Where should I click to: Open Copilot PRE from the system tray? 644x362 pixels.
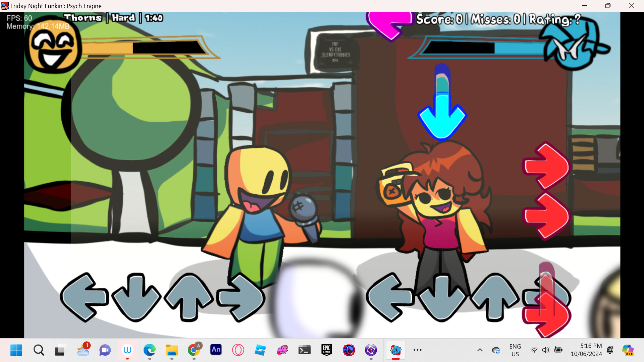pyautogui.click(x=628, y=350)
